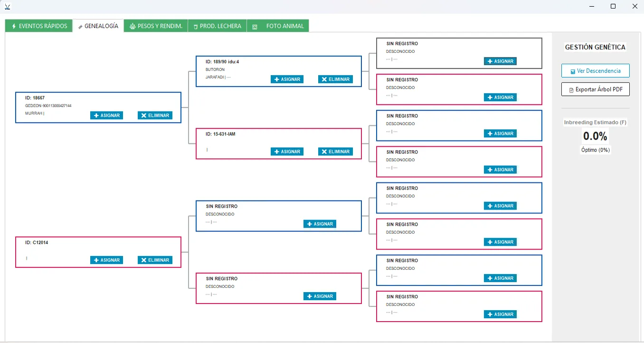This screenshot has width=644, height=343.
Task: Click Eliminar in the ID 15-631-IAM card
Action: tap(335, 152)
